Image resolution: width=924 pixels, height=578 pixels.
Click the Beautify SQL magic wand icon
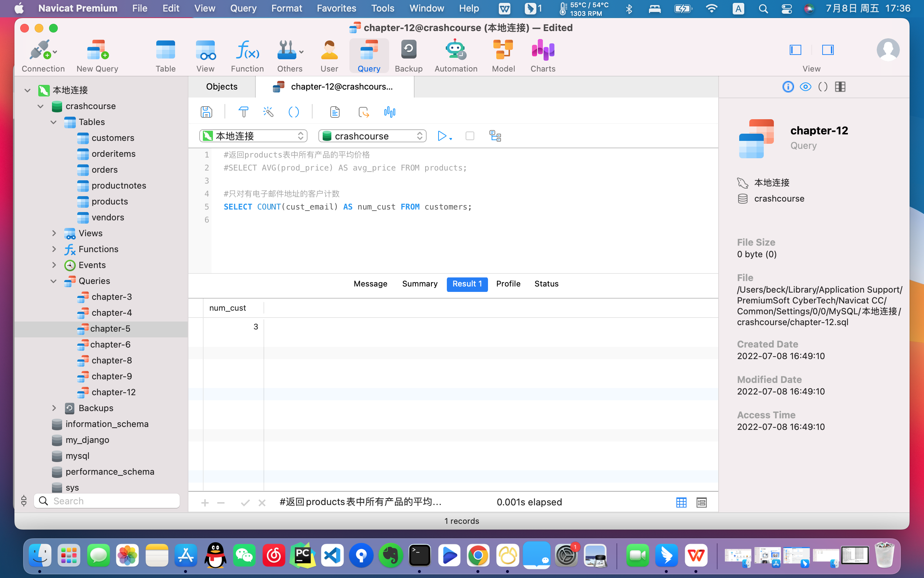click(x=269, y=112)
